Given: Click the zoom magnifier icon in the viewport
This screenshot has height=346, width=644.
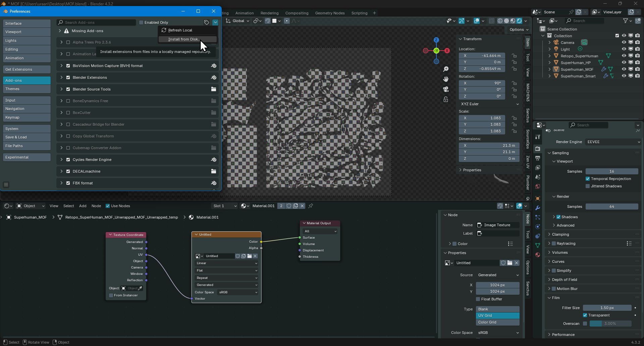Looking at the screenshot, I should click(446, 69).
